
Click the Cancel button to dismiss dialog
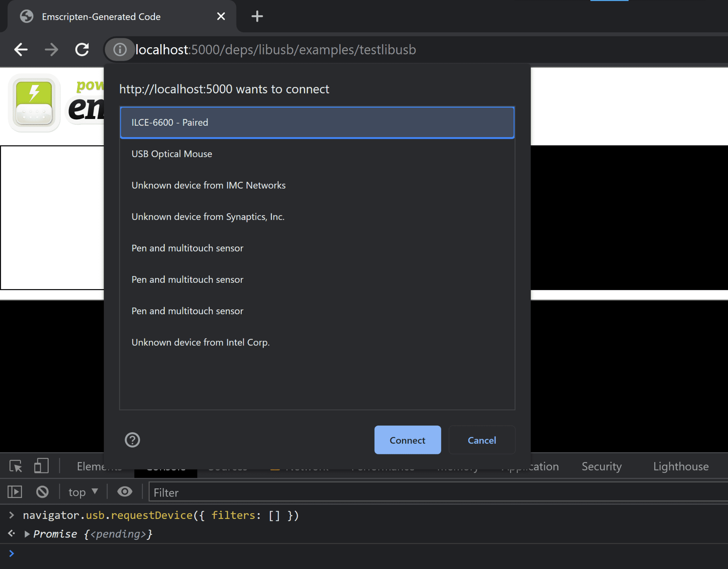click(481, 440)
